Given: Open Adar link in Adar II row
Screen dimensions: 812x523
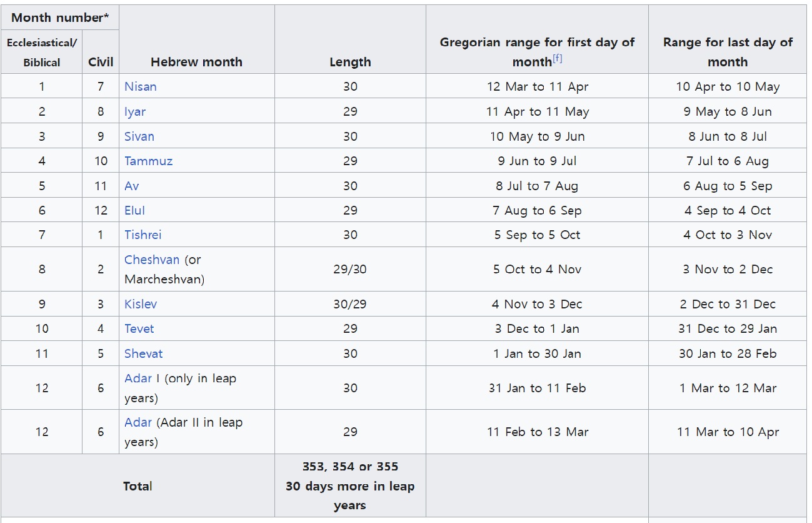Looking at the screenshot, I should point(138,422).
